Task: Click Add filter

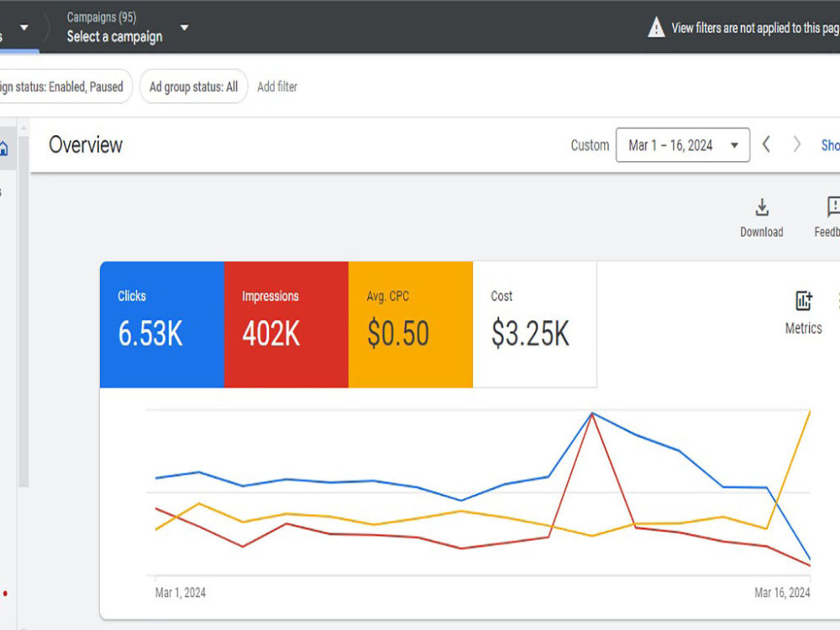Action: pyautogui.click(x=277, y=87)
